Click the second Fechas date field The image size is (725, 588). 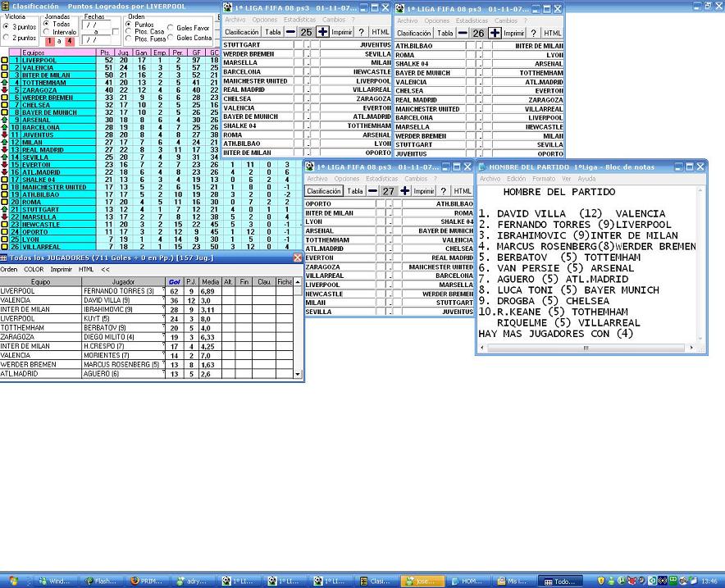click(96, 39)
